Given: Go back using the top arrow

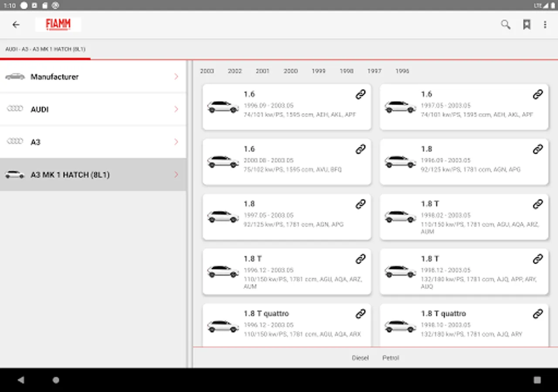Looking at the screenshot, I should [16, 25].
